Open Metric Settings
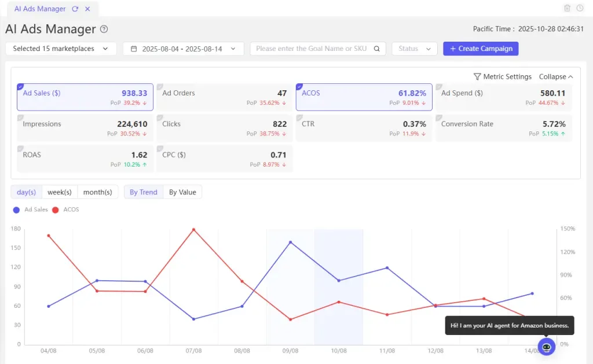This screenshot has height=364, width=593. click(x=503, y=77)
